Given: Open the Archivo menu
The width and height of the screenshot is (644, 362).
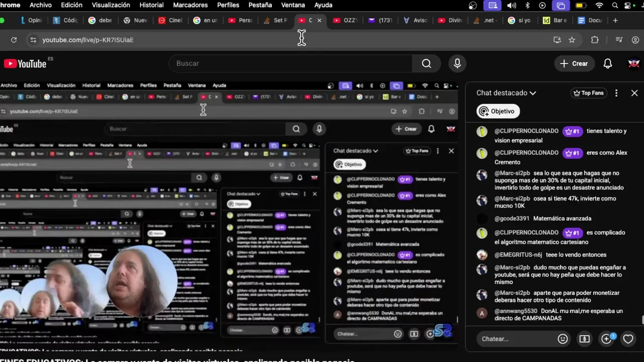Looking at the screenshot, I should pyautogui.click(x=41, y=5).
